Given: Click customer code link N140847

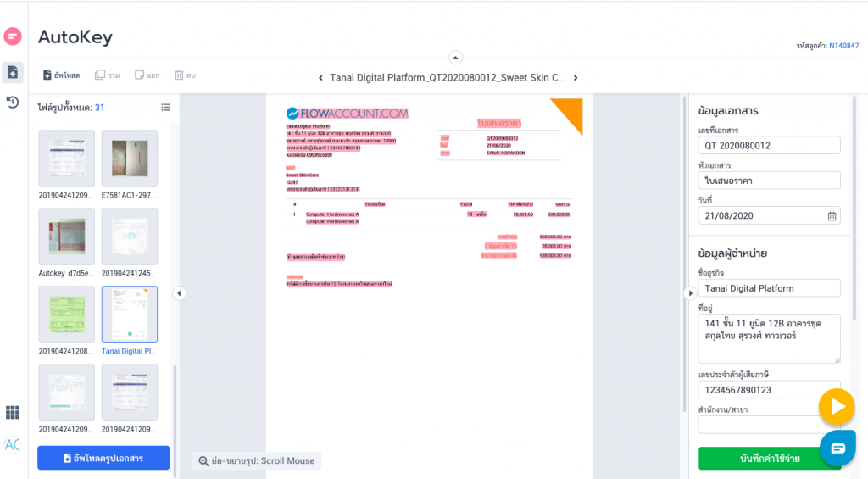Looking at the screenshot, I should (844, 46).
